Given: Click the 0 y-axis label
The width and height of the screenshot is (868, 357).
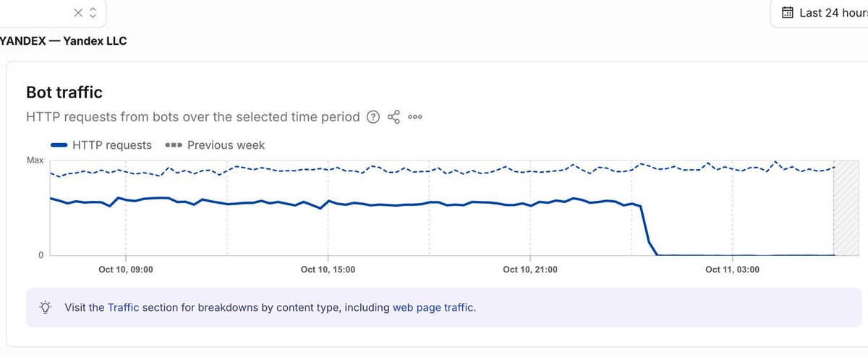Looking at the screenshot, I should click(x=42, y=255).
